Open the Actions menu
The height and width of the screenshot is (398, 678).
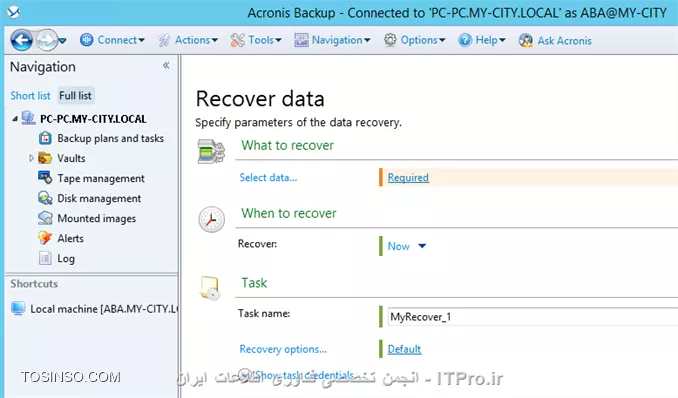tap(196, 40)
